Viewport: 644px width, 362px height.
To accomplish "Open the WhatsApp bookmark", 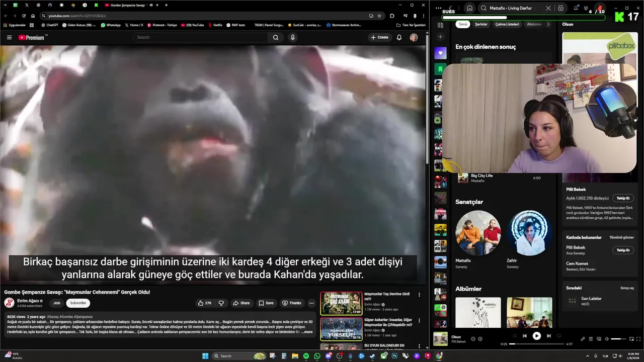I will 111,25.
